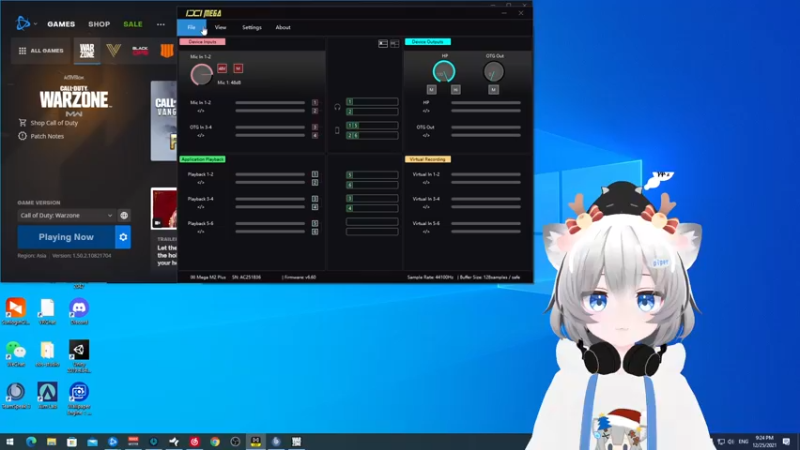Open the Windows Start menu
The width and height of the screenshot is (800, 450).
10,442
